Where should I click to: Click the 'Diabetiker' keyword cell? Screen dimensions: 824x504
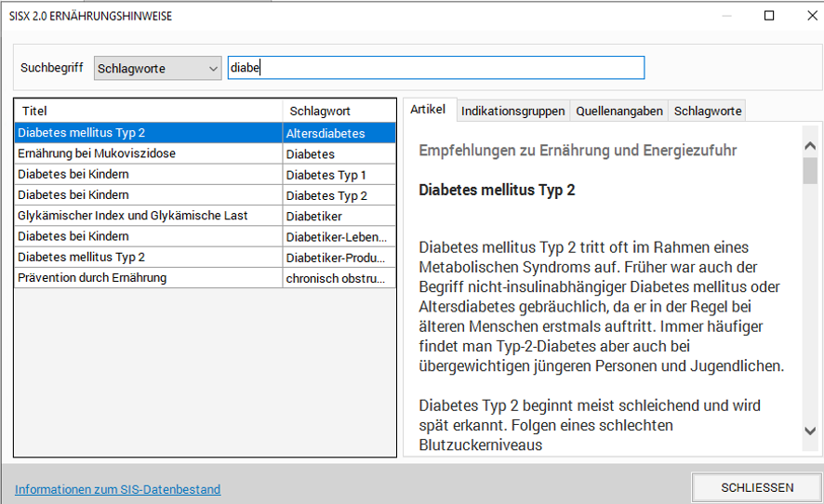[339, 216]
